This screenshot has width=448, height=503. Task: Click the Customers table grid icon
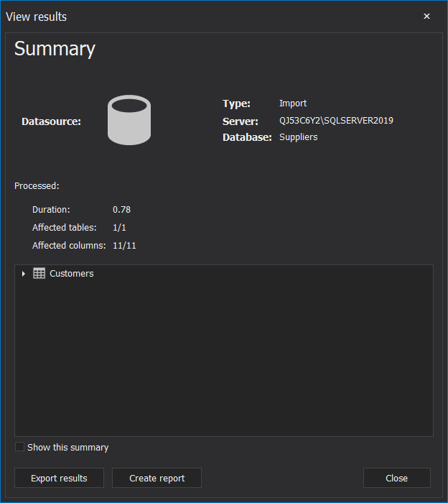click(x=39, y=273)
